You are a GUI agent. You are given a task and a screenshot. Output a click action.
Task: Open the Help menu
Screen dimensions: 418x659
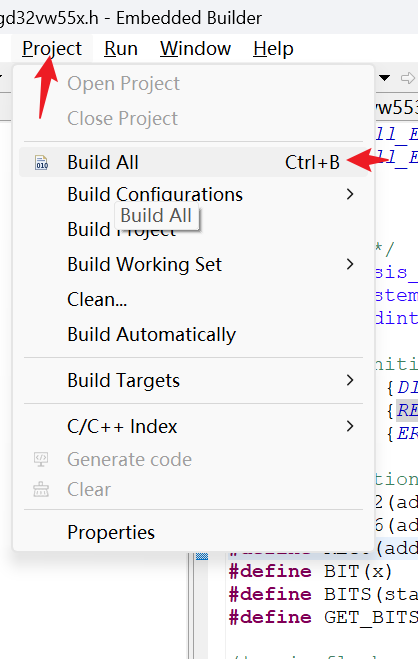click(x=273, y=49)
